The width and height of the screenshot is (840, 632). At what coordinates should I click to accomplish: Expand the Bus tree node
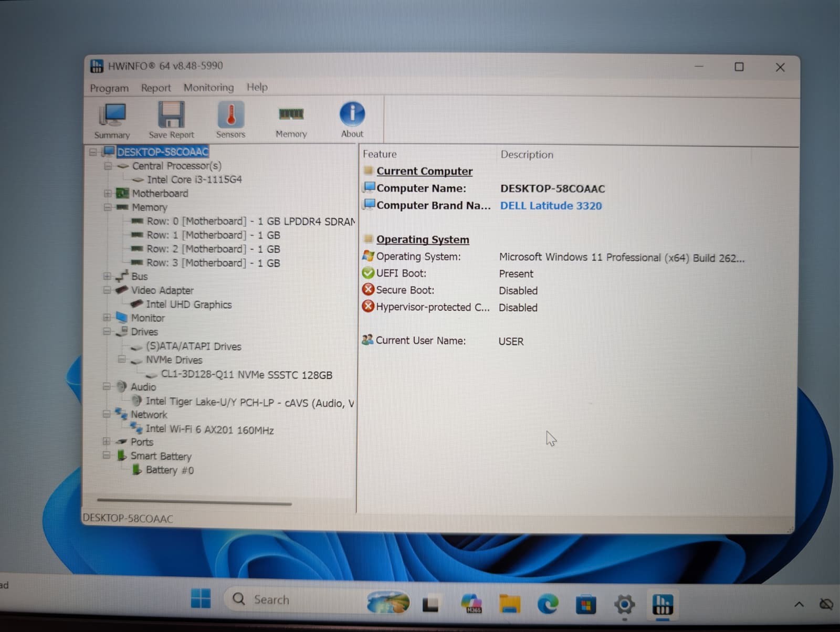[x=107, y=276]
